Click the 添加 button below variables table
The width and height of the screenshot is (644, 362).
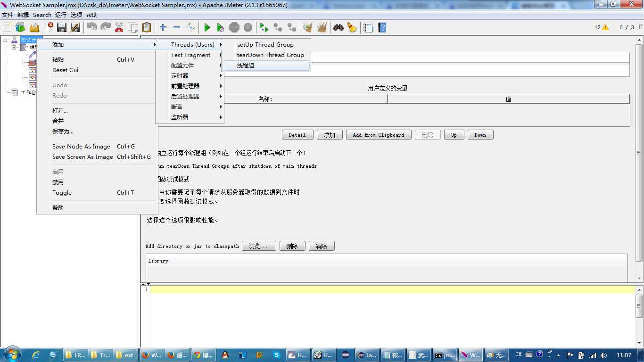[330, 135]
